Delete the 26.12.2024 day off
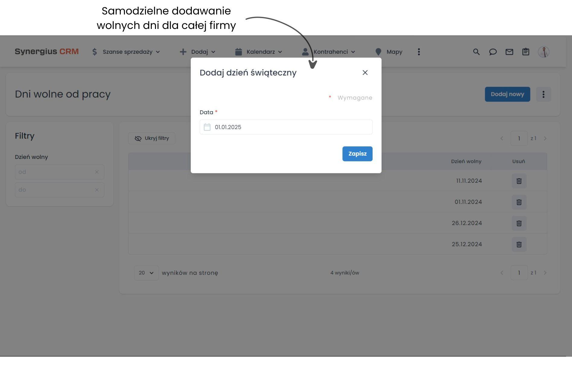The image size is (572, 392). 519,223
